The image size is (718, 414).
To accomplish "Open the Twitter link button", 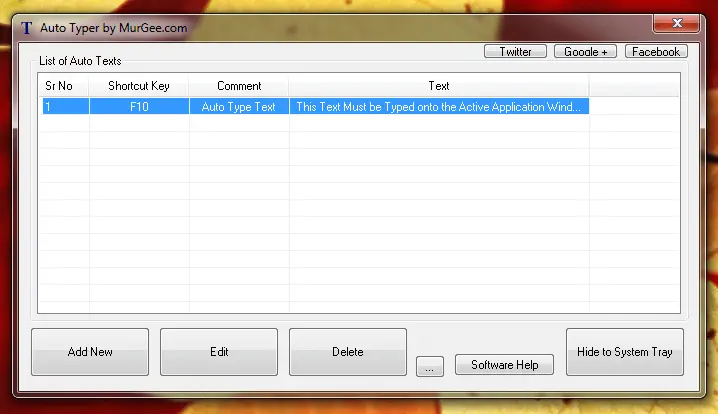I will tap(515, 52).
